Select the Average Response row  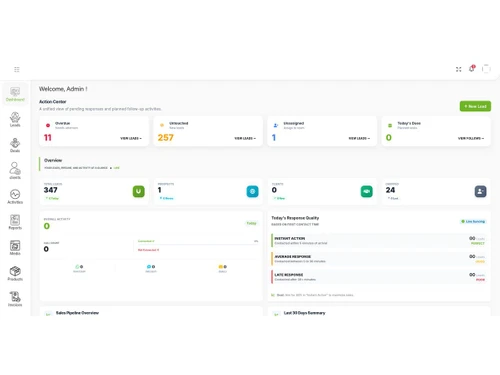[379, 259]
